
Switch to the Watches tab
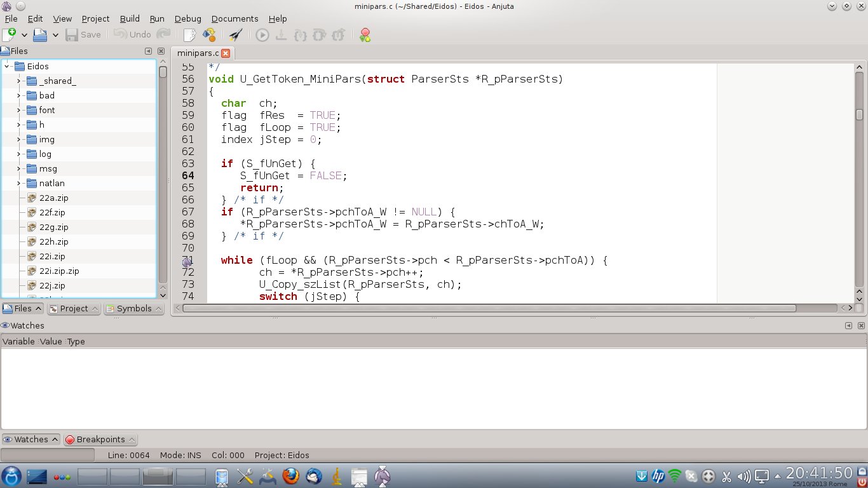click(31, 439)
